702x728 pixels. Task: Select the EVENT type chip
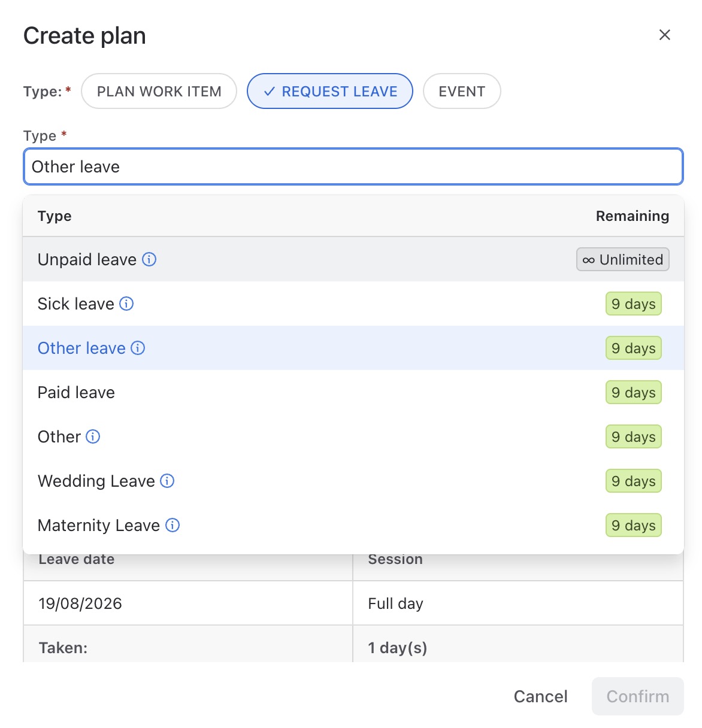click(462, 91)
